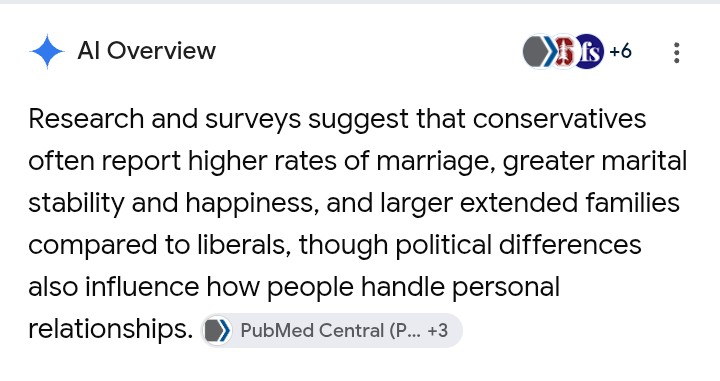720x381 pixels.
Task: Expand the +3 additional citations
Action: click(437, 331)
